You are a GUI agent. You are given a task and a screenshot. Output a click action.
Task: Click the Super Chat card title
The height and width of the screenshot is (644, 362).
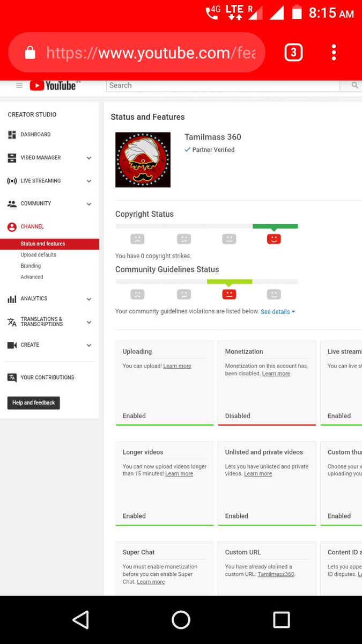tap(138, 552)
